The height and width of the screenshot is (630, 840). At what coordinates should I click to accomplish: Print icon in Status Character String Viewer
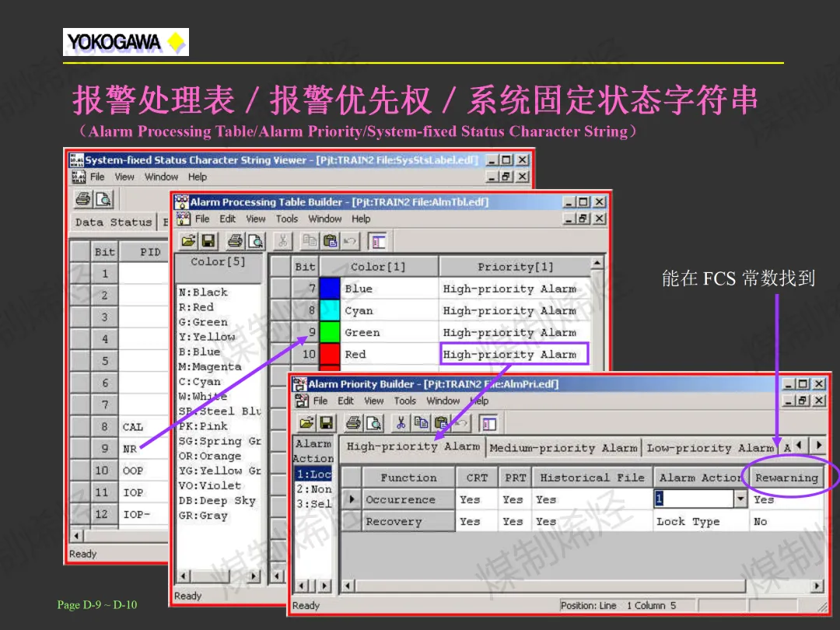83,199
